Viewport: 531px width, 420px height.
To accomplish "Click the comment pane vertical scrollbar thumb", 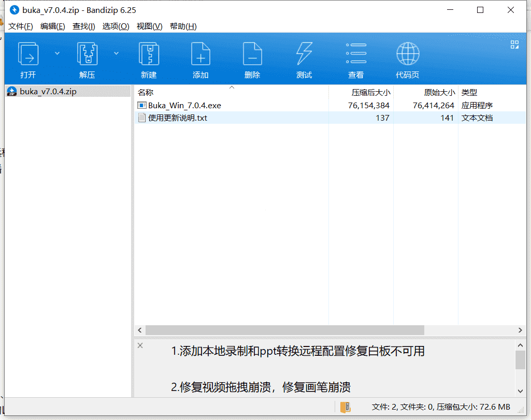I will 521,360.
